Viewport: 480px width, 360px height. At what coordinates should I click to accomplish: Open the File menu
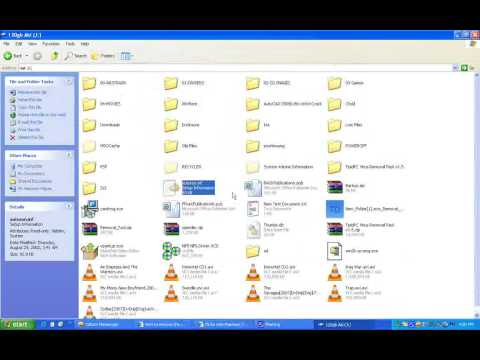[6, 44]
